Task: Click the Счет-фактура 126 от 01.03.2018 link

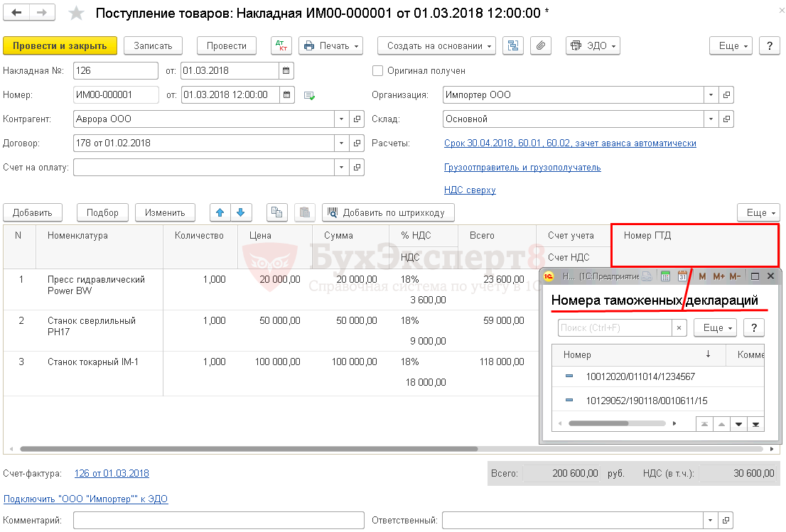Action: tap(112, 474)
